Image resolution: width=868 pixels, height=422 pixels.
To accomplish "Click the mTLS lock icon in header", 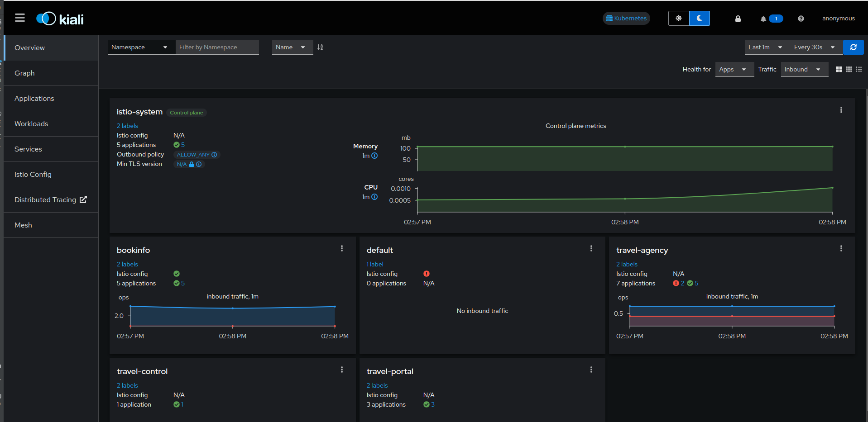I will (x=738, y=19).
